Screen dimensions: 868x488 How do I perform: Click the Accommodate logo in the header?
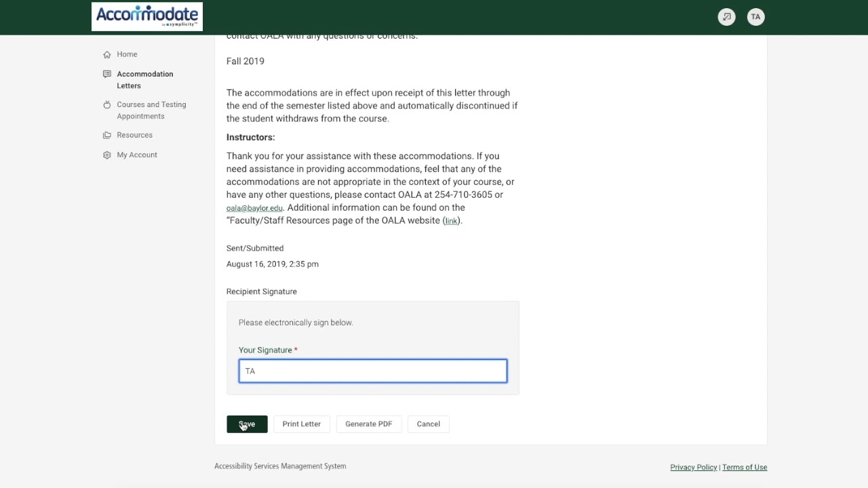pos(147,16)
